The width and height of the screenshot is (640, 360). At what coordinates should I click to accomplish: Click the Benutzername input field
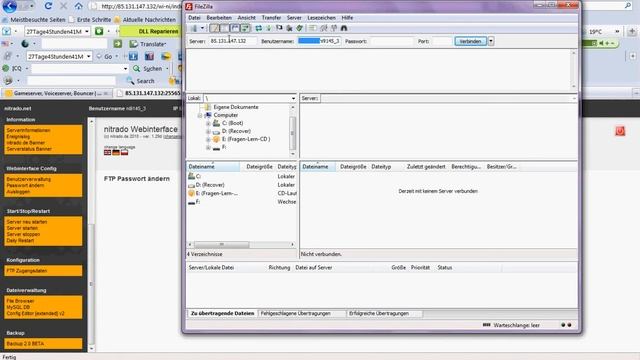tap(319, 41)
